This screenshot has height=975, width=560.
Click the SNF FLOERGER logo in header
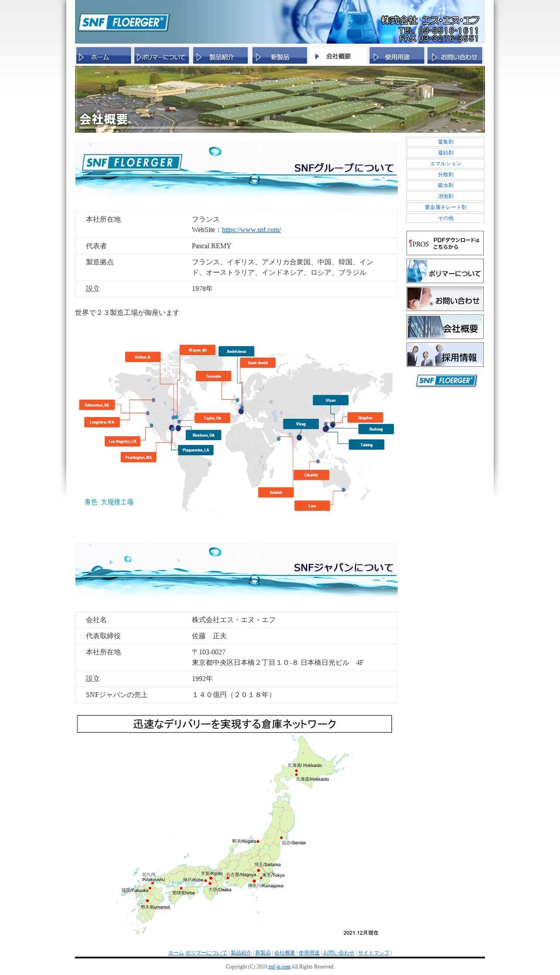(123, 22)
